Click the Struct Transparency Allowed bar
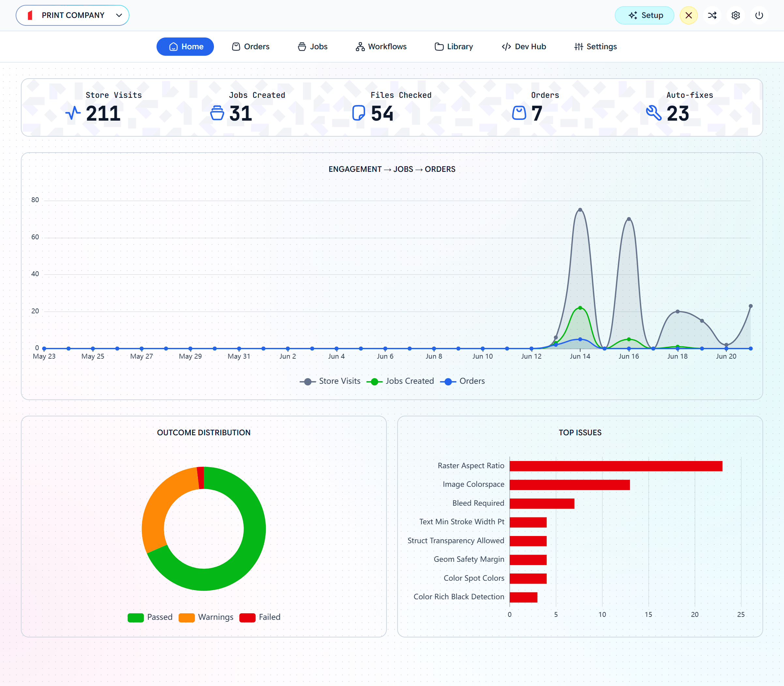The image size is (784, 686). (528, 541)
